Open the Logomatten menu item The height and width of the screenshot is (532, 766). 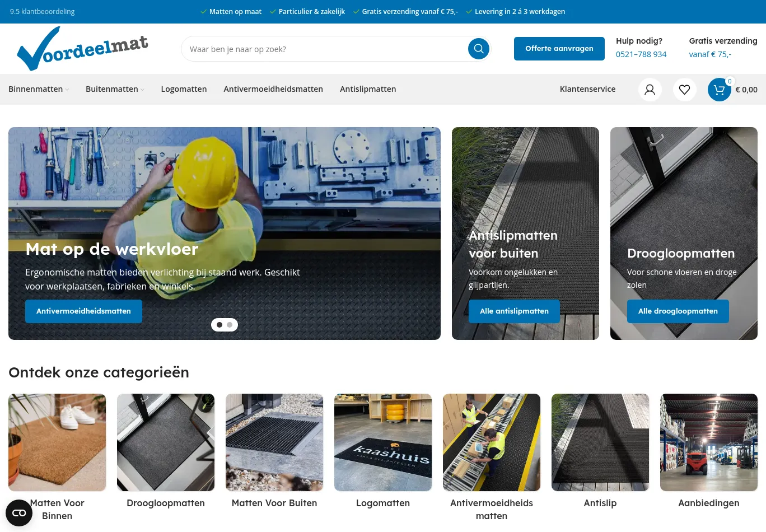tap(184, 89)
